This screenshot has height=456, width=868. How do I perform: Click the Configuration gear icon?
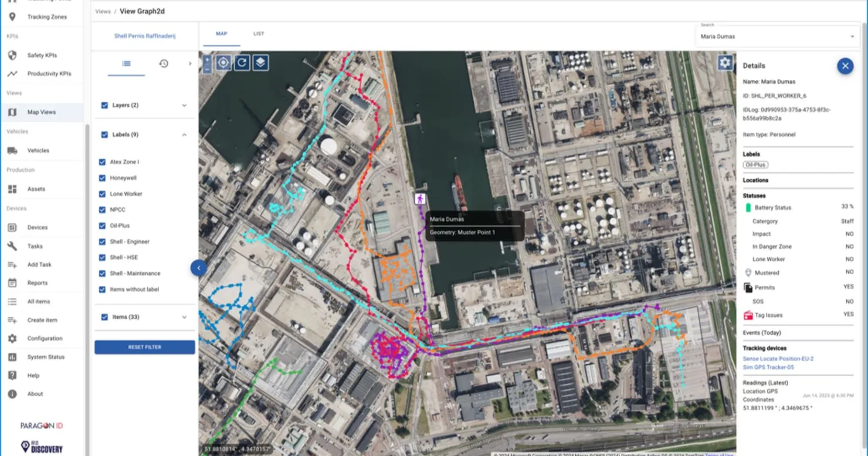click(x=12, y=338)
